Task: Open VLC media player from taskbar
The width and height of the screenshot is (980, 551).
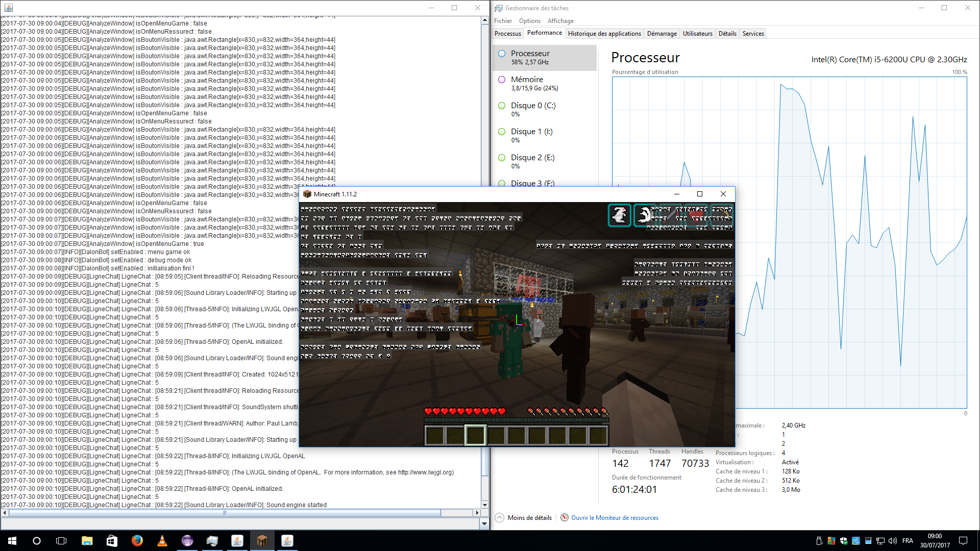Action: 162,541
